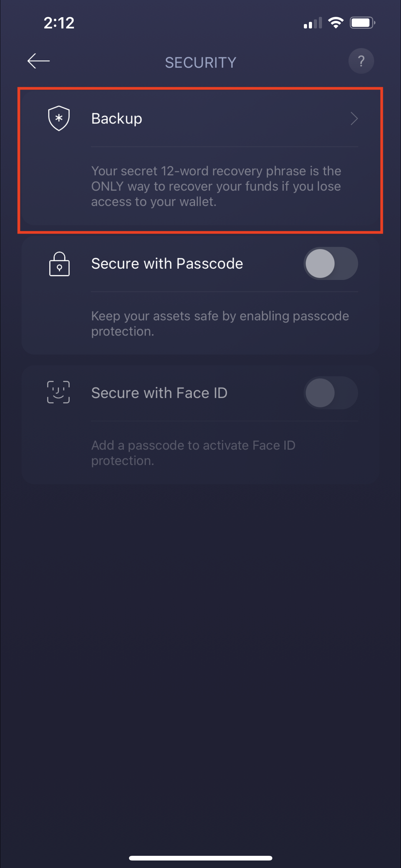The width and height of the screenshot is (401, 868).
Task: Open the Backup menu item
Action: click(x=116, y=119)
